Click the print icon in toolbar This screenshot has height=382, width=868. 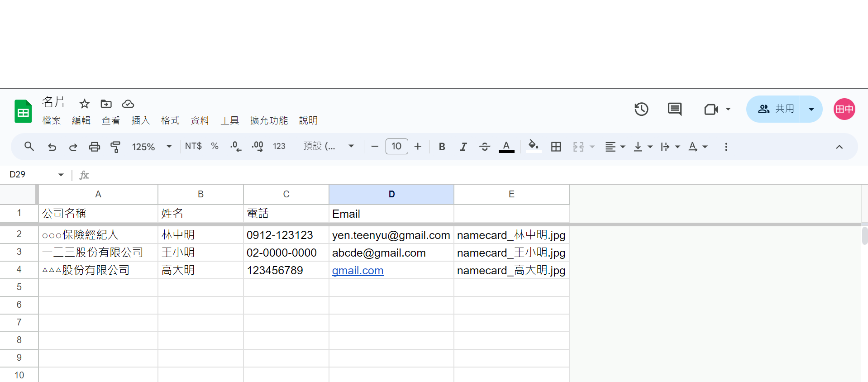(94, 147)
